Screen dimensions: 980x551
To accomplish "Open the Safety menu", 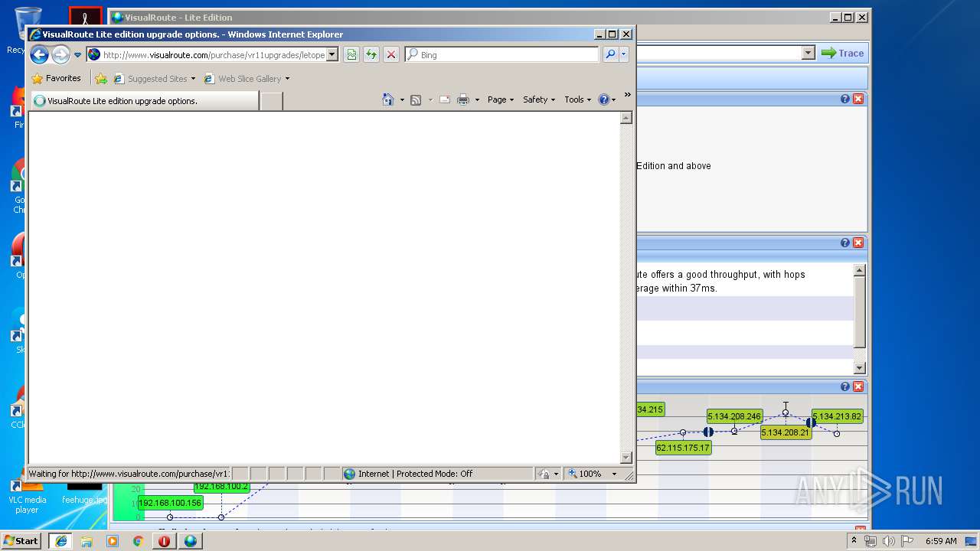I will (x=539, y=99).
